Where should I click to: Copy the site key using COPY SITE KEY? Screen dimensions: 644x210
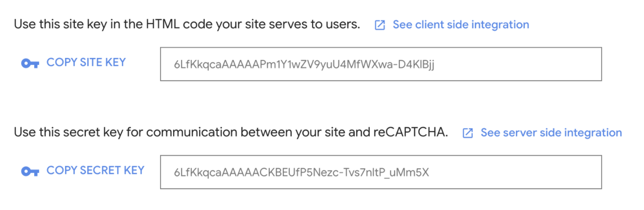(86, 62)
